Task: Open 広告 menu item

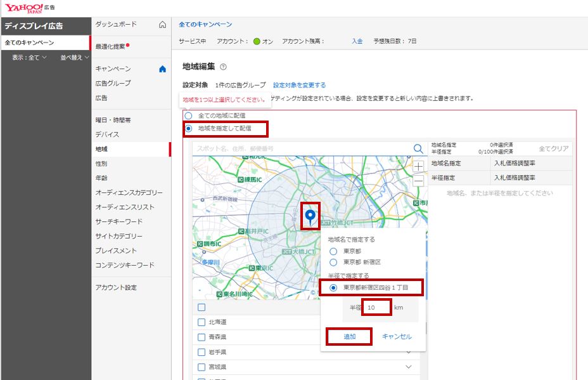Action: point(101,98)
